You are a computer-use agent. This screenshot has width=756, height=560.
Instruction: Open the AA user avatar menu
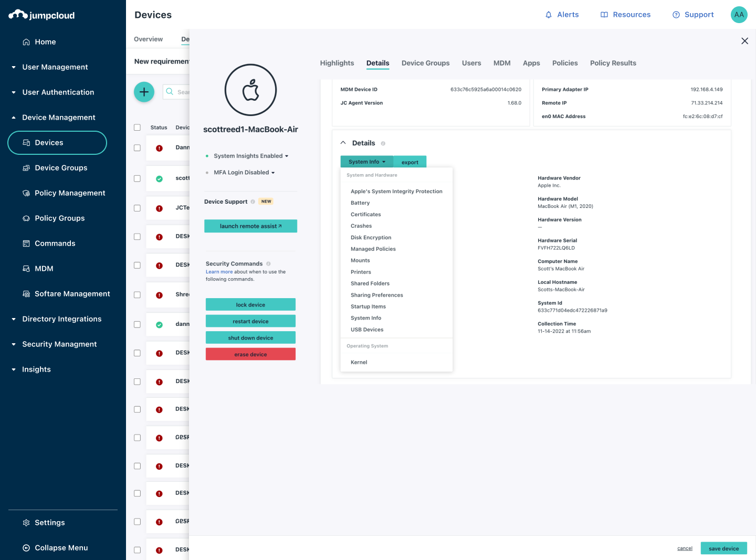tap(739, 15)
